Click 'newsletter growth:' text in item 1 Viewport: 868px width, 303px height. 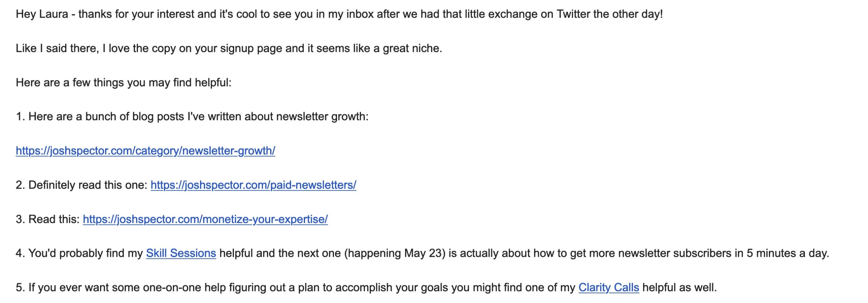pos(322,116)
